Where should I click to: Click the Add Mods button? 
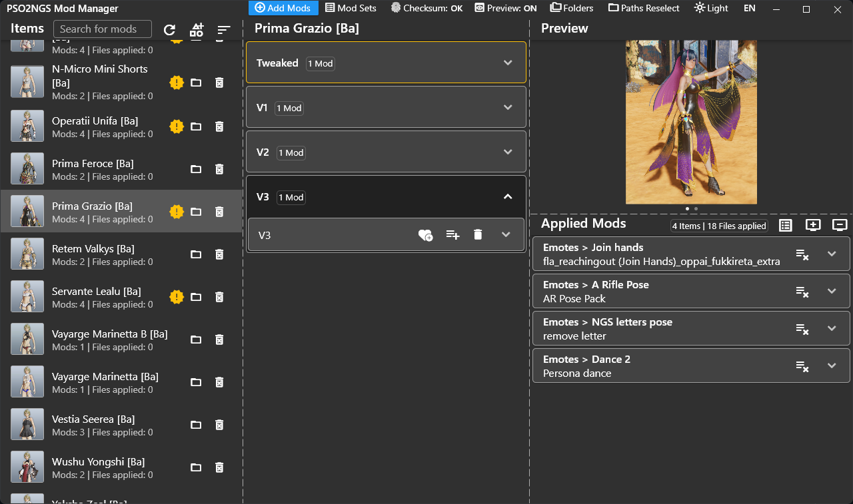(283, 8)
